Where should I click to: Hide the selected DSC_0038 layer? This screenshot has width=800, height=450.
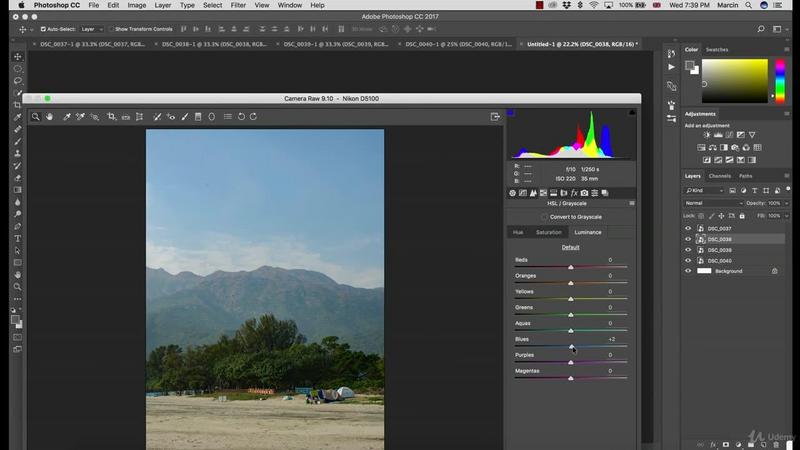[688, 239]
